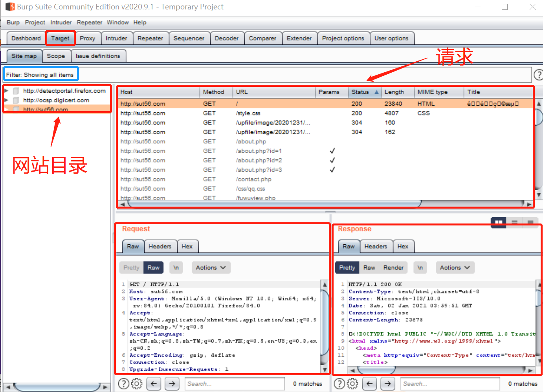Click the Search field below Response panel
This screenshot has width=543, height=392.
coord(450,384)
